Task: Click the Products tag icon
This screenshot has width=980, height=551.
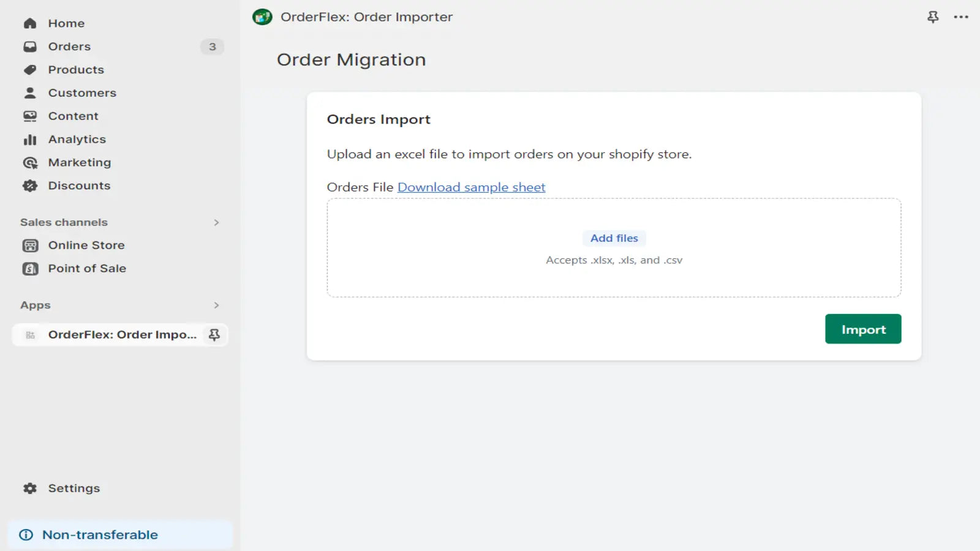Action: coord(30,70)
